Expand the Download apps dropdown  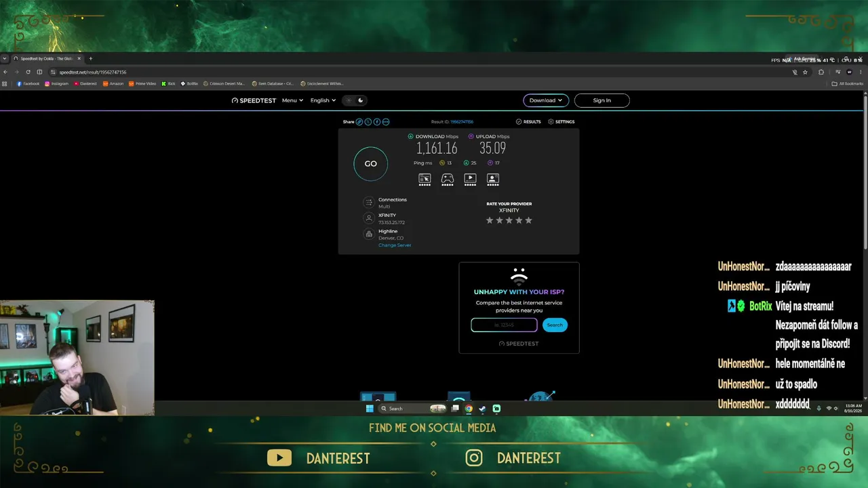point(546,100)
